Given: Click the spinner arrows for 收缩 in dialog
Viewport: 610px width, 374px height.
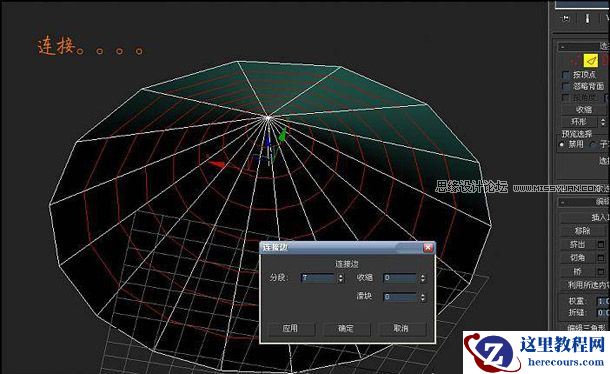Looking at the screenshot, I should tap(423, 278).
